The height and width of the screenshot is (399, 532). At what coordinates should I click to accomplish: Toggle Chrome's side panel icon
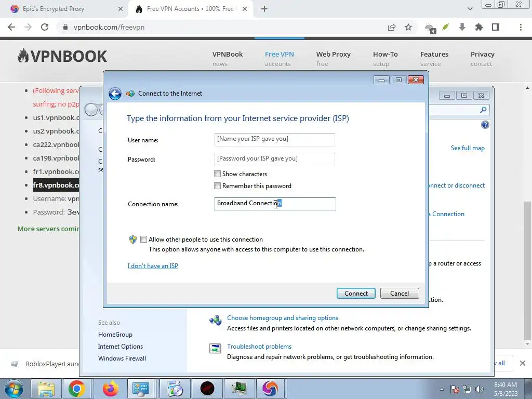(495, 27)
